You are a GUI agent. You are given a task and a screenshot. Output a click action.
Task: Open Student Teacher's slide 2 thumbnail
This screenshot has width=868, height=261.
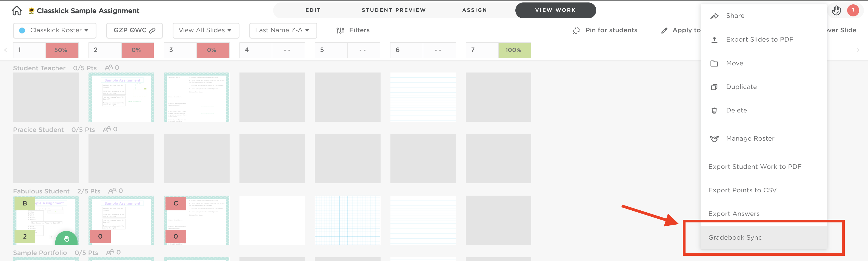[121, 97]
